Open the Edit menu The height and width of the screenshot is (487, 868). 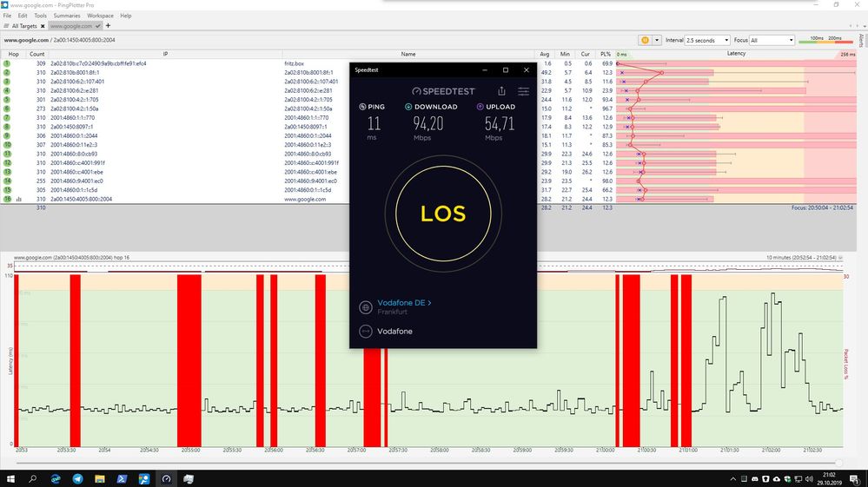(x=23, y=16)
